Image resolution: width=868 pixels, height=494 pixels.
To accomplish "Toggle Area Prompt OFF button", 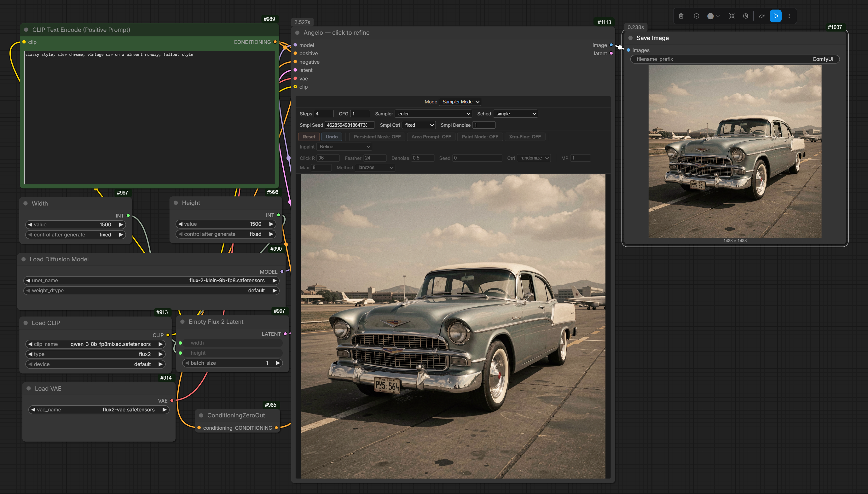I will [431, 137].
